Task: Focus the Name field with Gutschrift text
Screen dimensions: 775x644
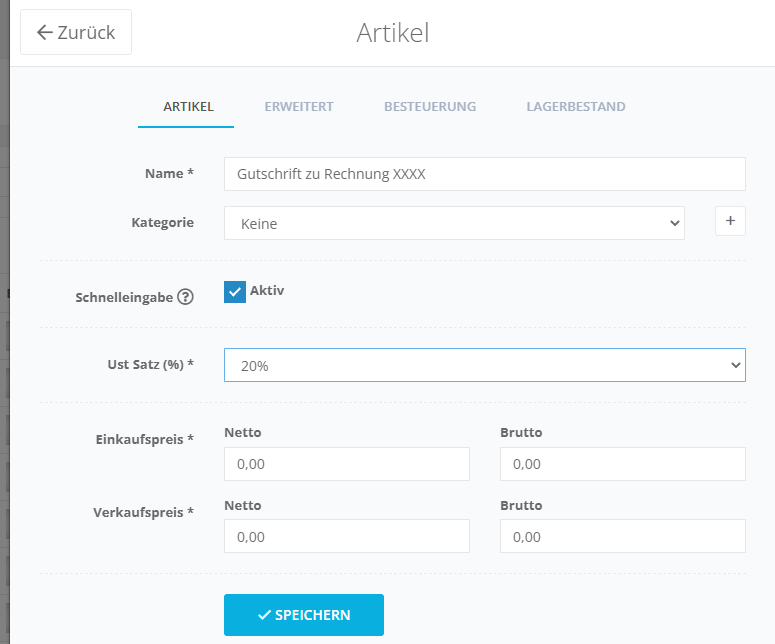Action: 484,174
